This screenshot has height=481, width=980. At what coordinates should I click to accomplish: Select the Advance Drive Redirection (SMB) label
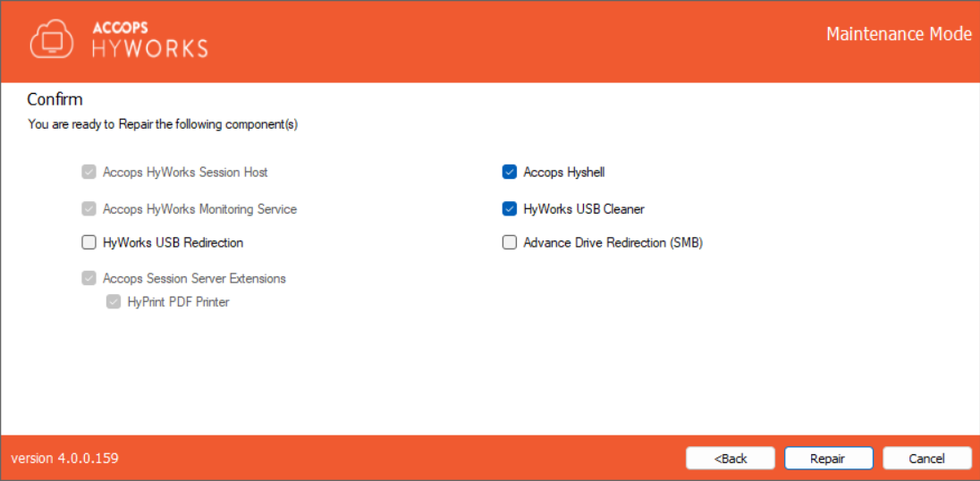tap(612, 242)
